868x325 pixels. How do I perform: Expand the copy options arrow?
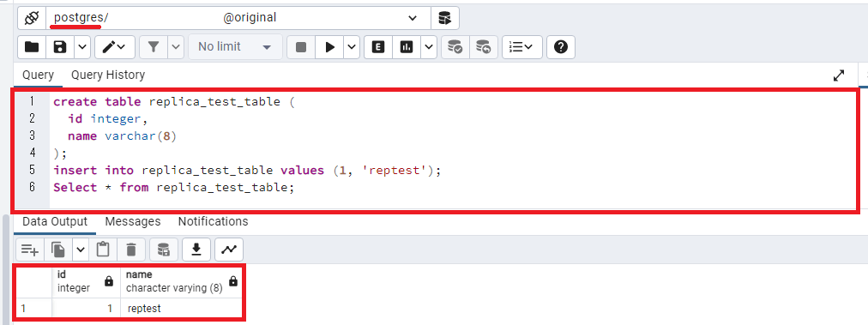pos(81,250)
